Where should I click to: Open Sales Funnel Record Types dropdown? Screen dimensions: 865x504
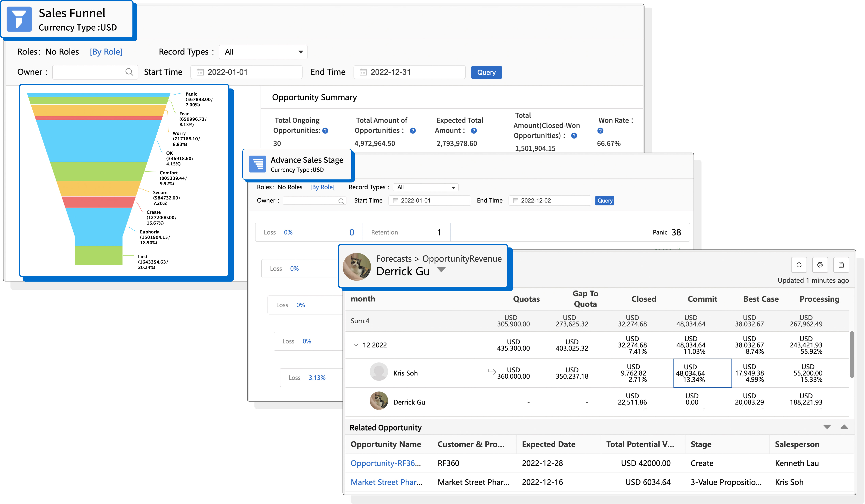(263, 52)
